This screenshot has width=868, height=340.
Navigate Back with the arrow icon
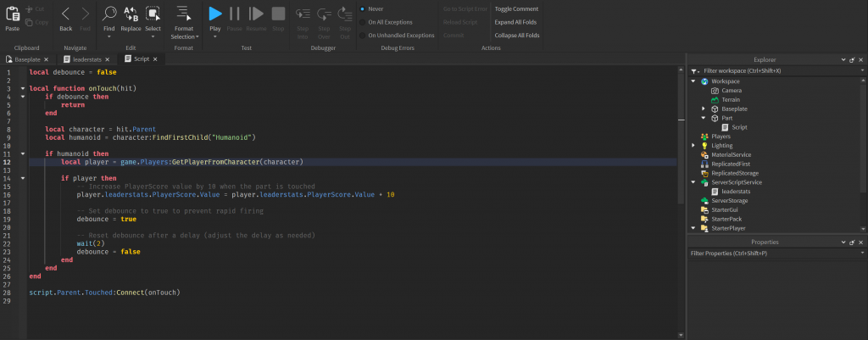66,14
